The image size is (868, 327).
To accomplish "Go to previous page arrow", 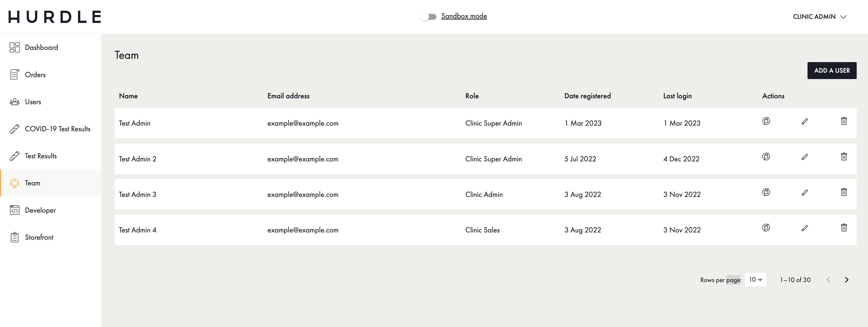I will point(828,280).
